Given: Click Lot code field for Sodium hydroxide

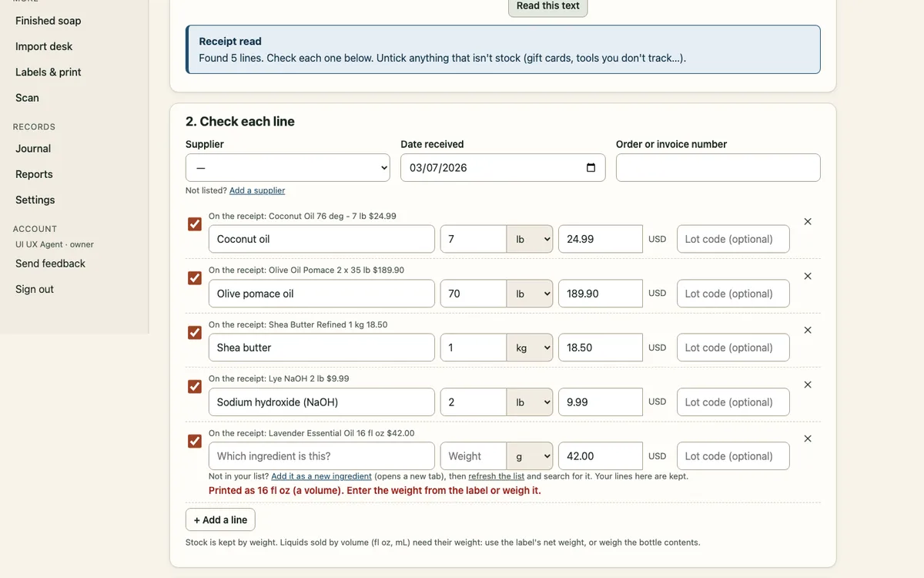Looking at the screenshot, I should click(x=733, y=402).
